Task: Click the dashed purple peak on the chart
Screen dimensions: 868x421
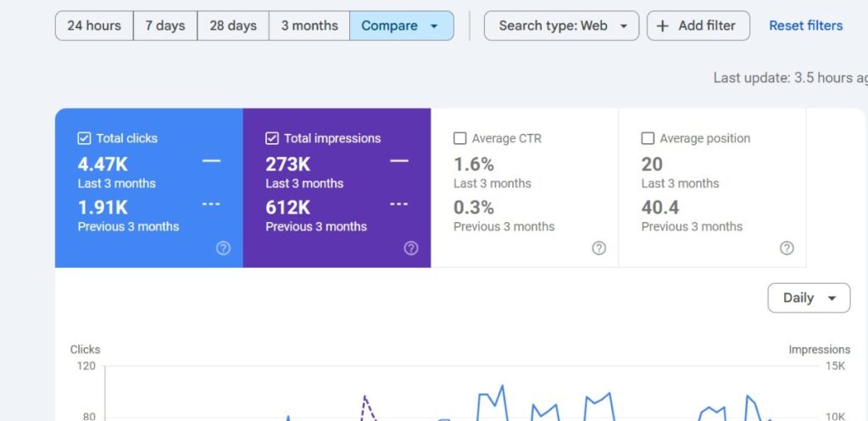Action: point(364,396)
